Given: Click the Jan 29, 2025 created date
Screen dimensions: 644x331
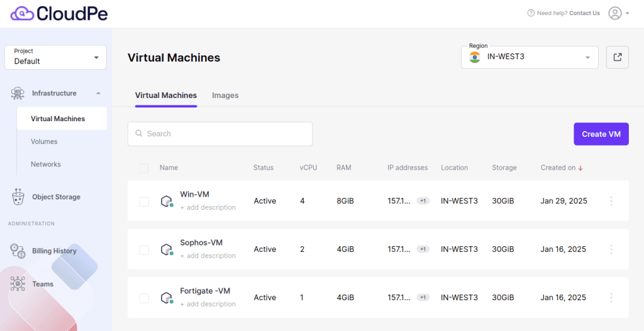Looking at the screenshot, I should [x=564, y=201].
